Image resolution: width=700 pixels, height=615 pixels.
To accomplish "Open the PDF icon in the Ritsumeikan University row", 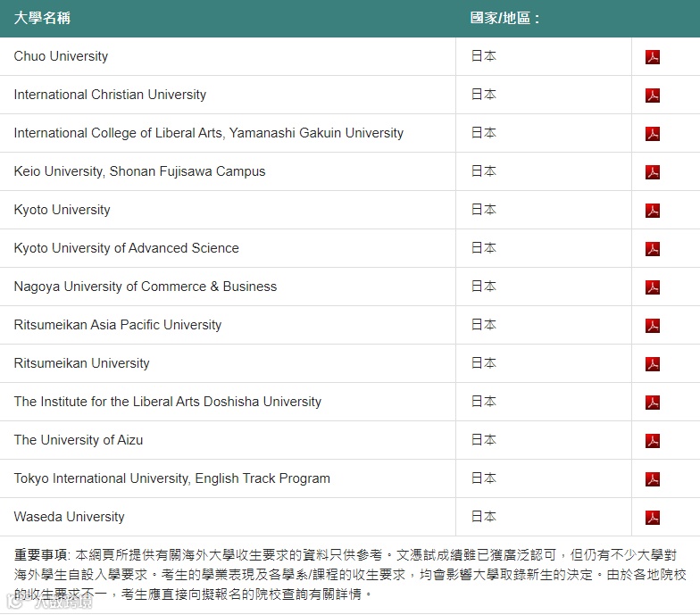I will [x=652, y=364].
